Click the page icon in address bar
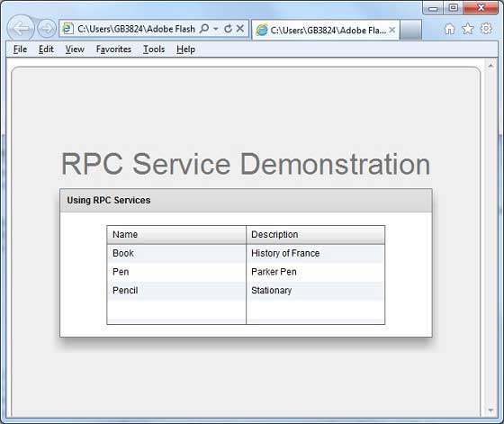The width and height of the screenshot is (504, 424). coord(67,29)
